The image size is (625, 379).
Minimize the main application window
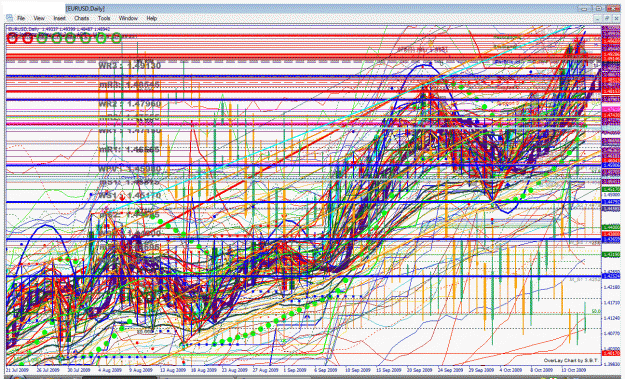coord(584,8)
